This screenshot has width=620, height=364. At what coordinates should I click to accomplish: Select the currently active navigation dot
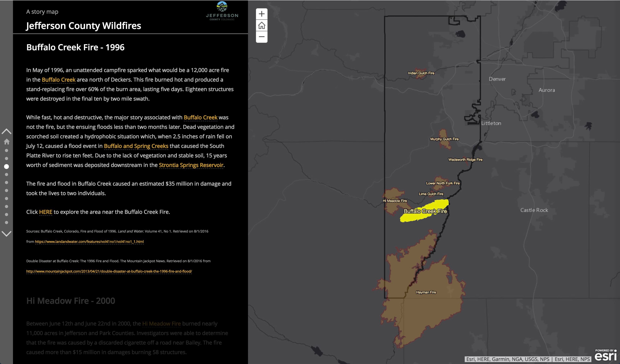(x=7, y=167)
